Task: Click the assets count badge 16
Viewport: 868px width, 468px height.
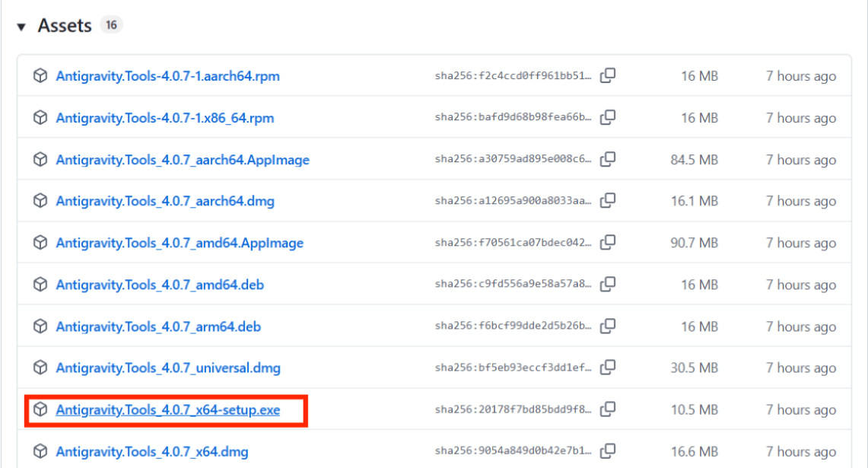Action: (x=111, y=25)
